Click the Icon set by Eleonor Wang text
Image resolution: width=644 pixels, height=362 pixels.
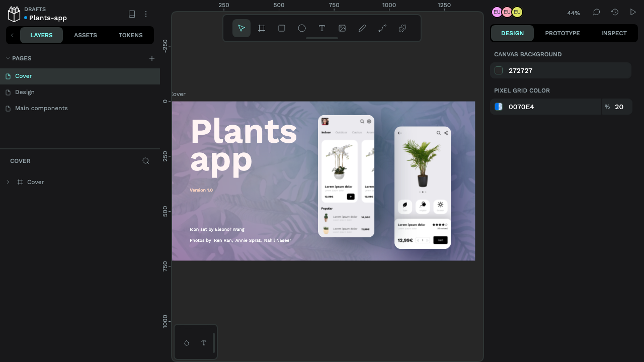tap(217, 229)
